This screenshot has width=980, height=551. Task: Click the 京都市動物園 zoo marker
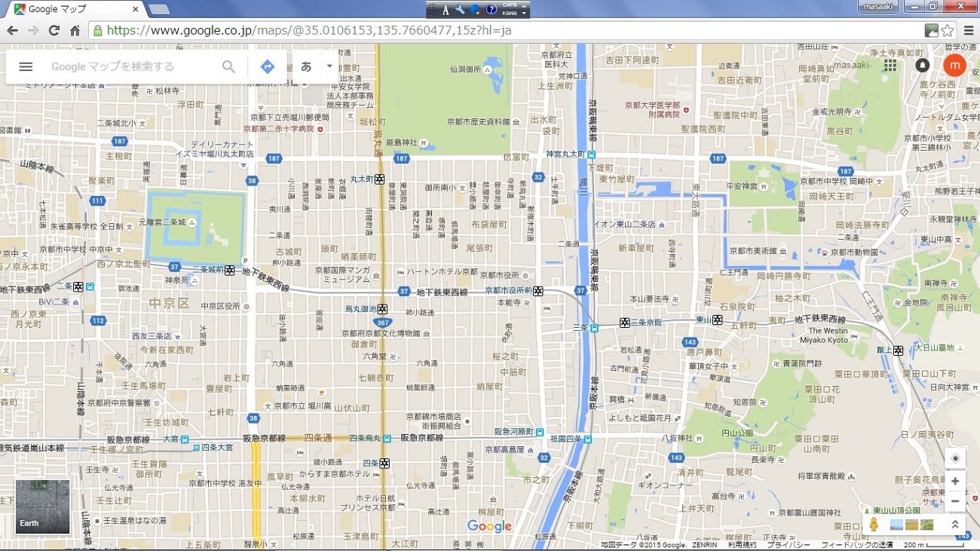pyautogui.click(x=825, y=252)
